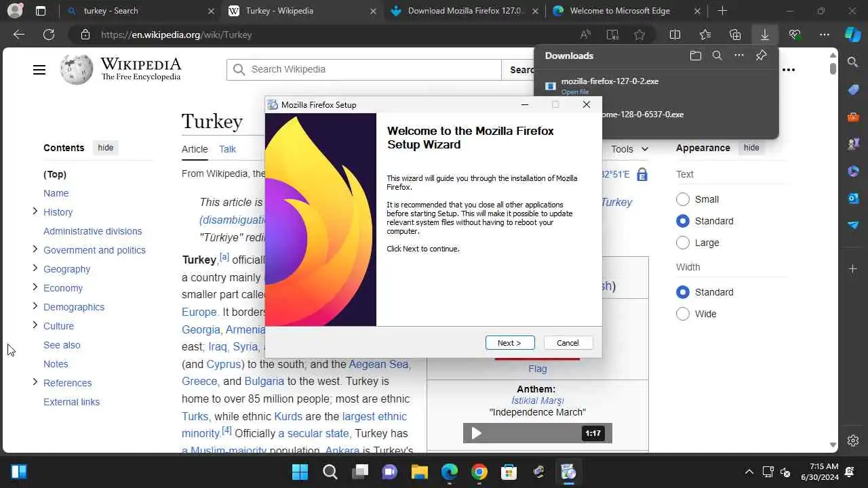Expand History section in contents
This screenshot has width=868, height=488.
point(35,211)
